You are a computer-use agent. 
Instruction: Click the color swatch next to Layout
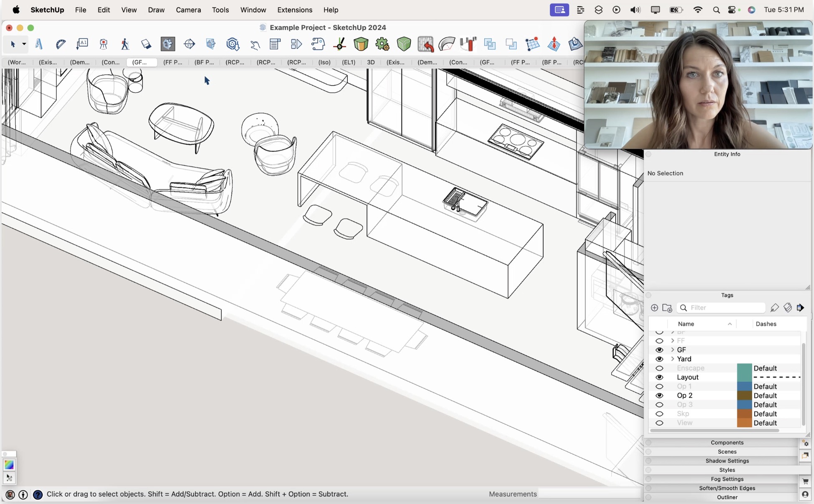pyautogui.click(x=744, y=377)
